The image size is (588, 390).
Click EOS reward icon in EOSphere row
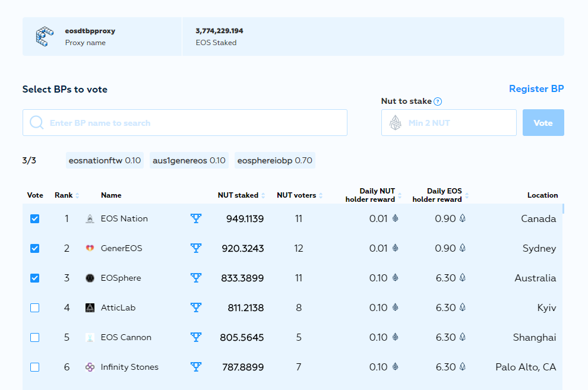462,277
